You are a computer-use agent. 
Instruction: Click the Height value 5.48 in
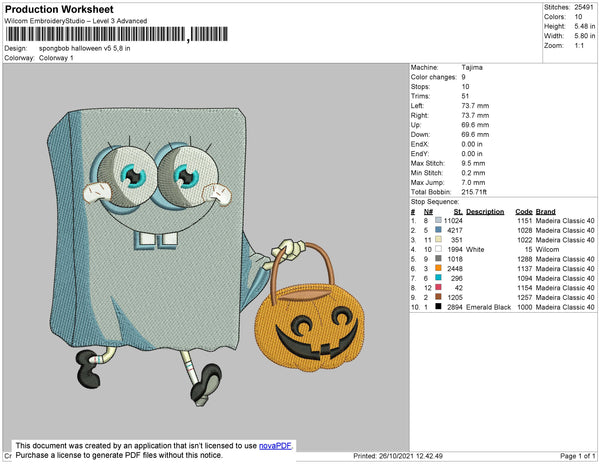coord(585,26)
